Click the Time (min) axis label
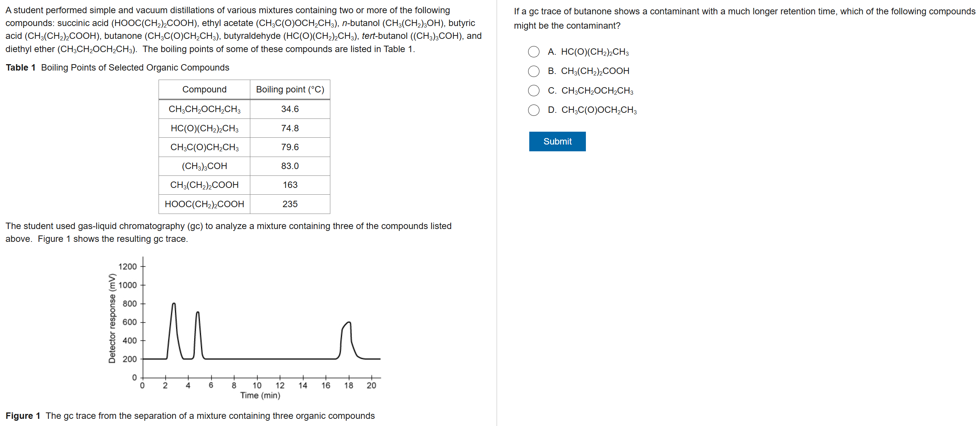 point(260,395)
